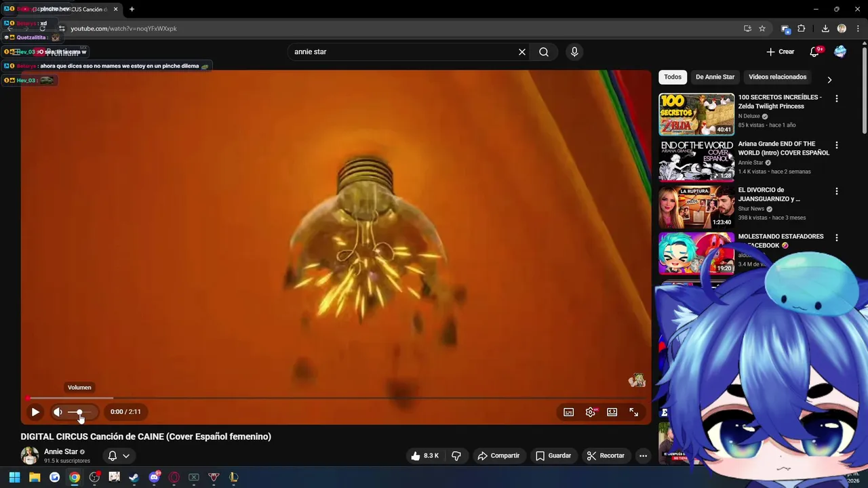Open Steam from the taskbar
Image resolution: width=868 pixels, height=488 pixels.
134,477
